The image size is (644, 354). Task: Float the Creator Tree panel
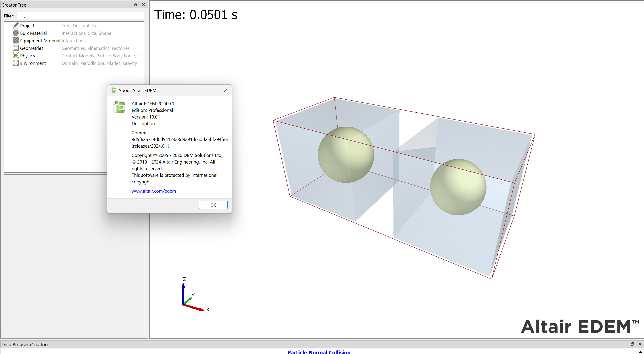(136, 4)
